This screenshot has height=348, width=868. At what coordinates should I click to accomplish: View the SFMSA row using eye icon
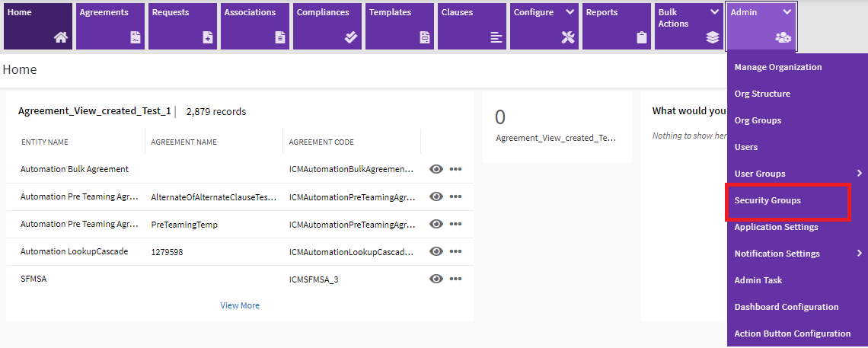[x=436, y=279]
